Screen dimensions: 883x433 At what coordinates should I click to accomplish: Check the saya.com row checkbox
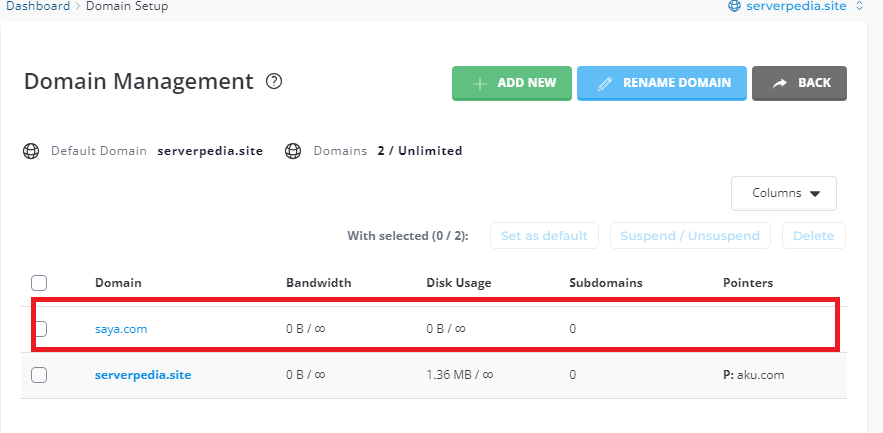pos(39,328)
